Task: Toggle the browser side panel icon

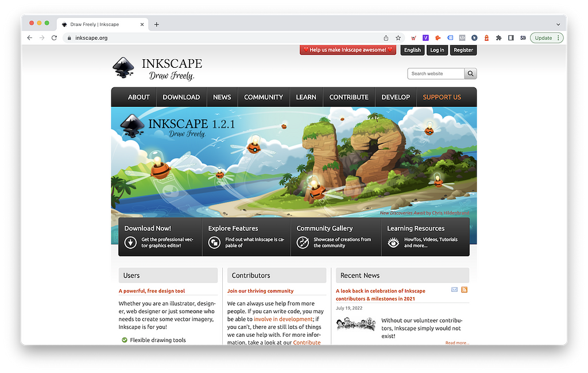Action: coord(510,38)
